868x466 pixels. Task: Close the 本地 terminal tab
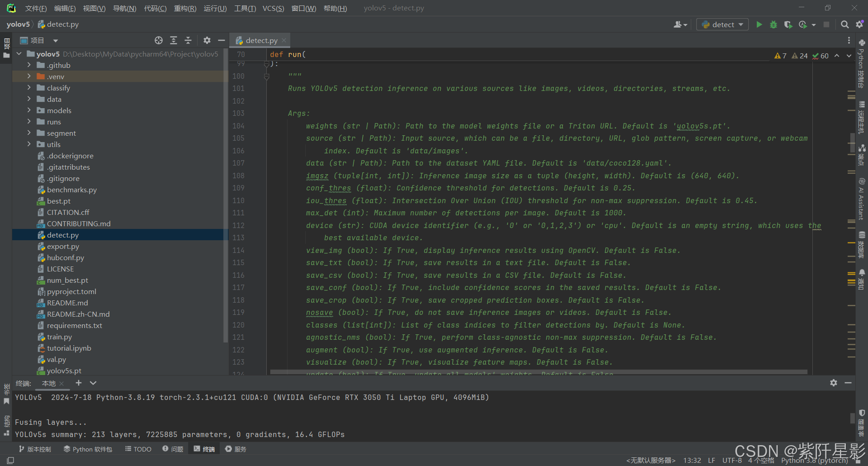pyautogui.click(x=61, y=384)
